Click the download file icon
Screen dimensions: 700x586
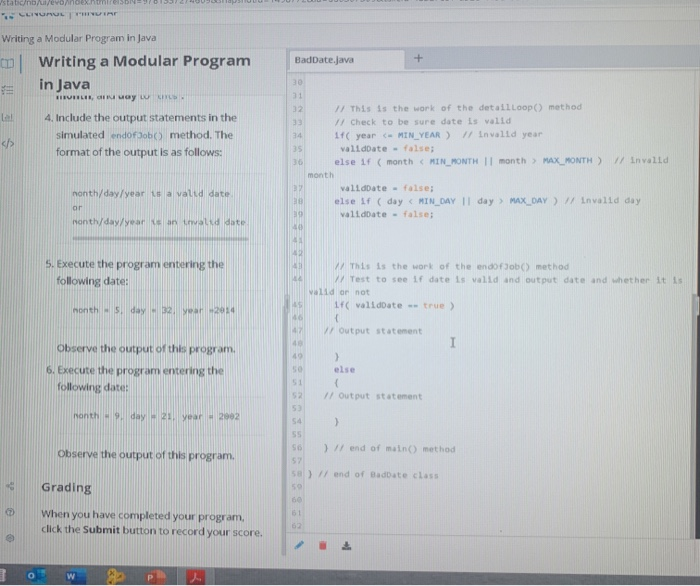tap(346, 546)
